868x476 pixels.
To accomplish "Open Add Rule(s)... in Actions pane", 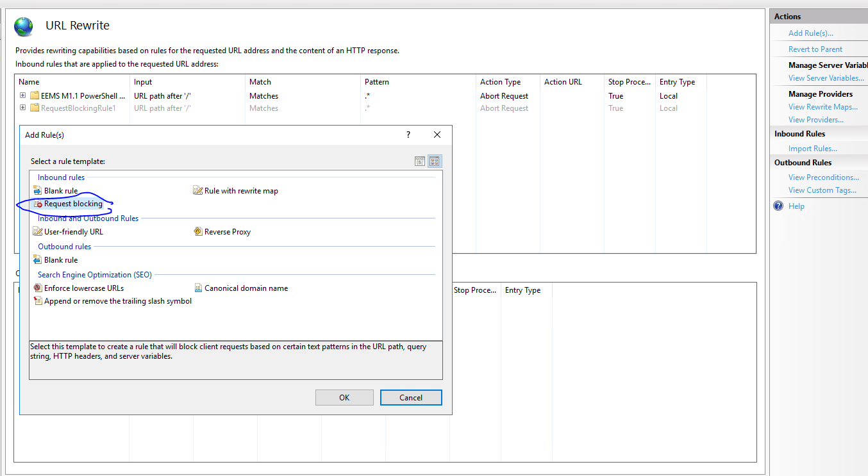I will coord(811,33).
